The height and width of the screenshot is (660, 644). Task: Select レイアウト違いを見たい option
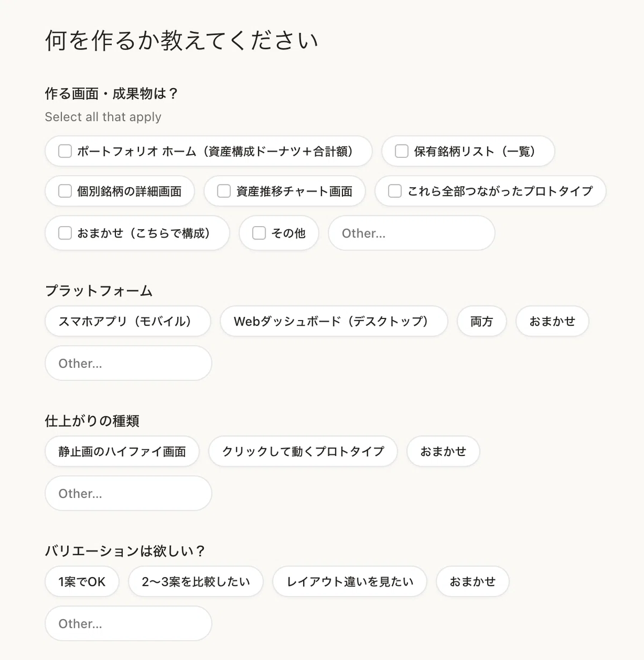click(x=350, y=582)
